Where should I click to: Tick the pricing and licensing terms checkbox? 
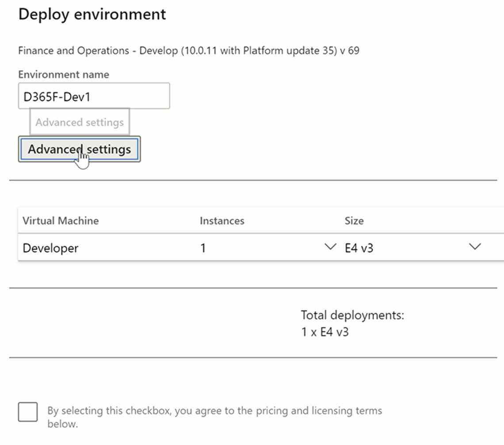click(x=28, y=412)
